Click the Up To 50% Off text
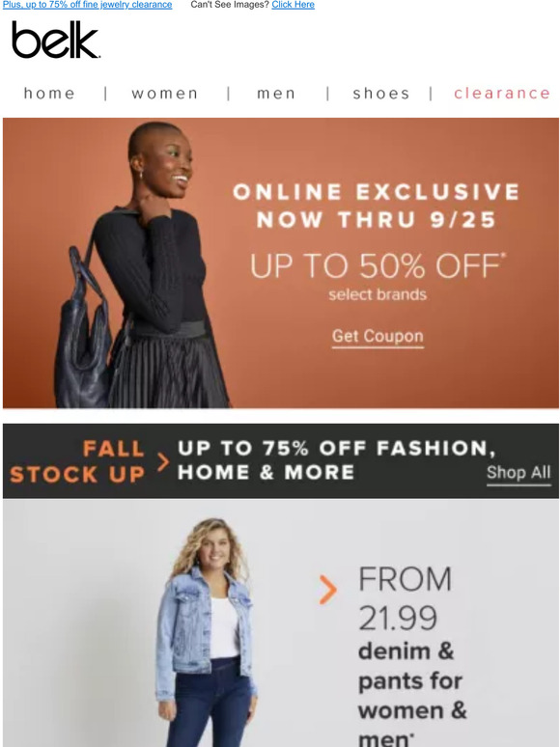The height and width of the screenshot is (747, 560). [378, 265]
